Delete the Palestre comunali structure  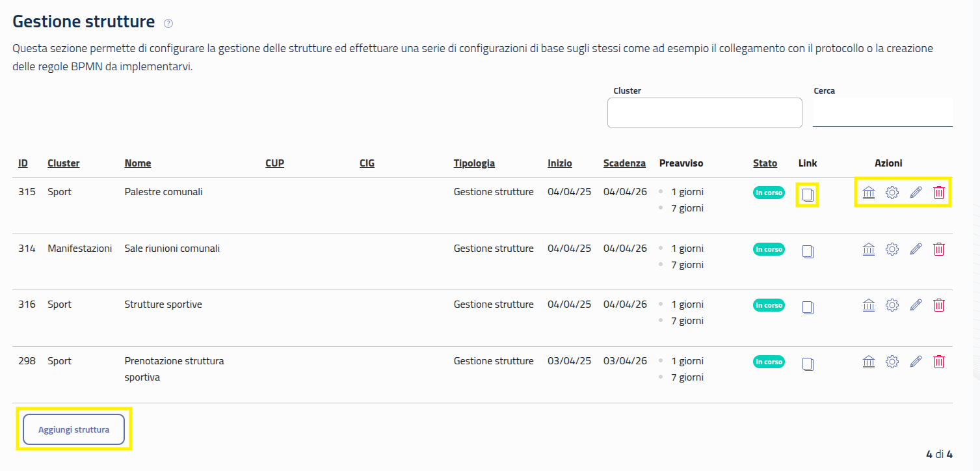[939, 193]
